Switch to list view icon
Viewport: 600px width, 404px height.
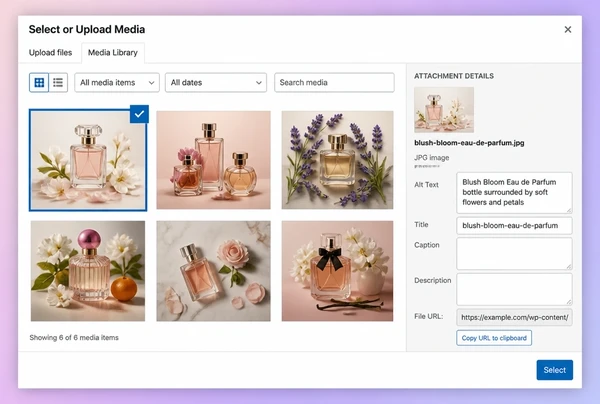[x=58, y=82]
